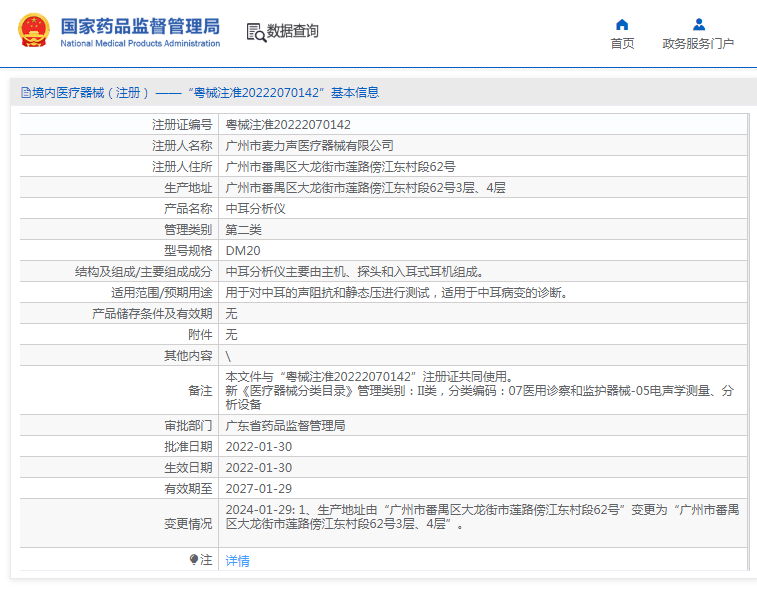Open the 详情 link
This screenshot has height=589, width=757.
tap(237, 561)
